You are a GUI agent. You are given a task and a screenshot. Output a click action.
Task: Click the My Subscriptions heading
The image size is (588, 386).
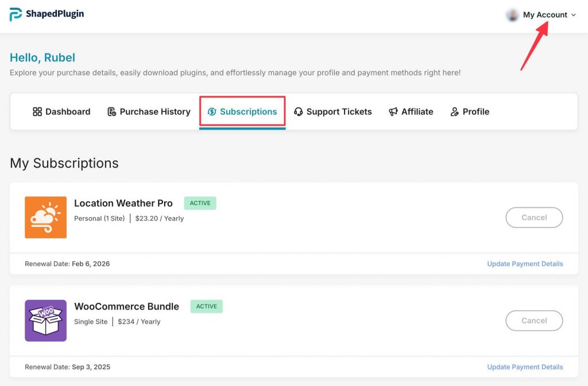tap(64, 163)
